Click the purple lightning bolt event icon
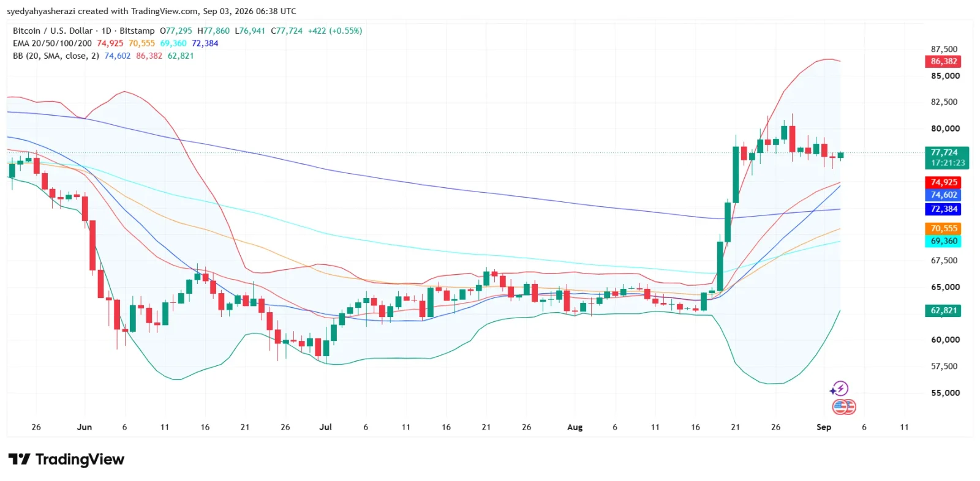The width and height of the screenshot is (980, 481). pos(839,389)
